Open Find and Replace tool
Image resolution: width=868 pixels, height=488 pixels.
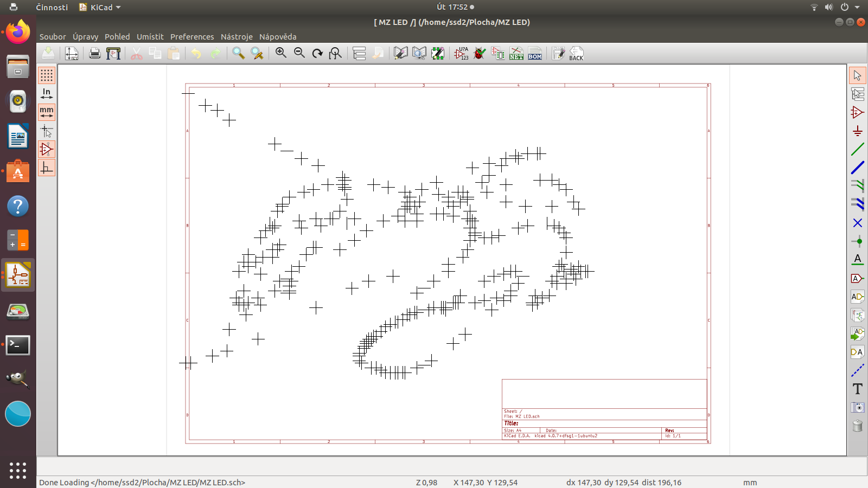click(257, 53)
